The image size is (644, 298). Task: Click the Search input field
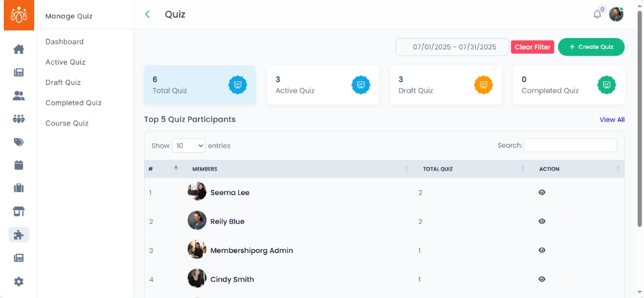[x=570, y=145]
